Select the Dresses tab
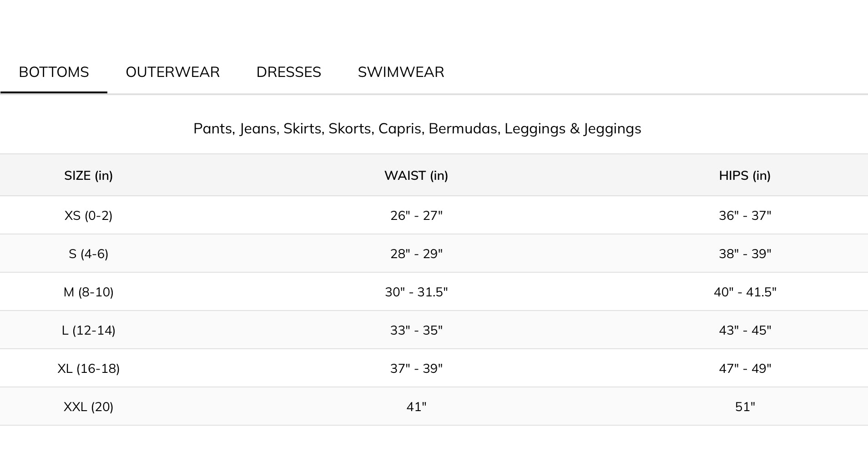The width and height of the screenshot is (868, 458). [x=288, y=72]
